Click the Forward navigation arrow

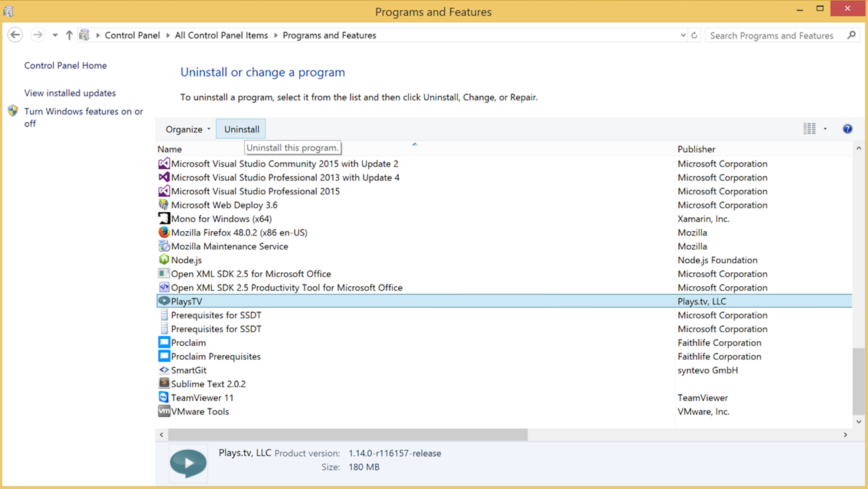pyautogui.click(x=38, y=35)
